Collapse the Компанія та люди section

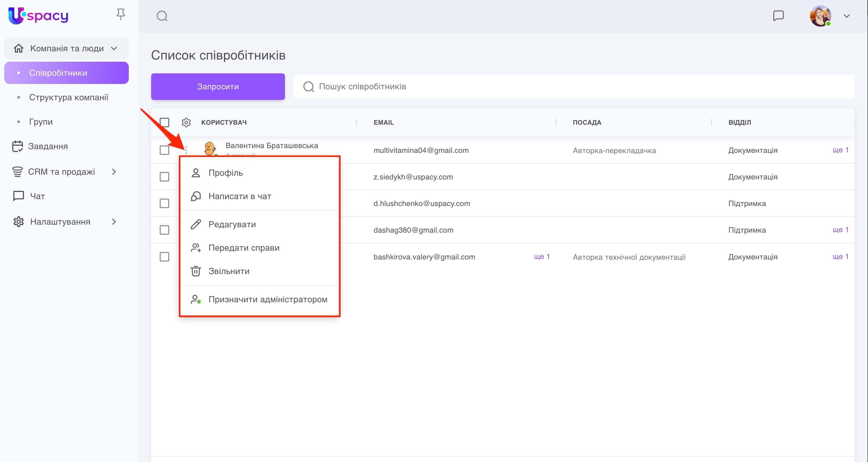pos(114,48)
